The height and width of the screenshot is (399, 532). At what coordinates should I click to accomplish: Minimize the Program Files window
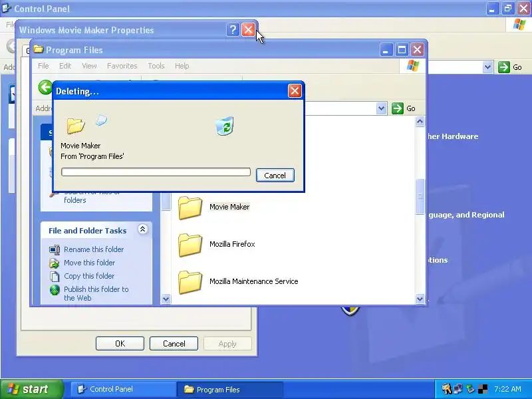pos(386,50)
